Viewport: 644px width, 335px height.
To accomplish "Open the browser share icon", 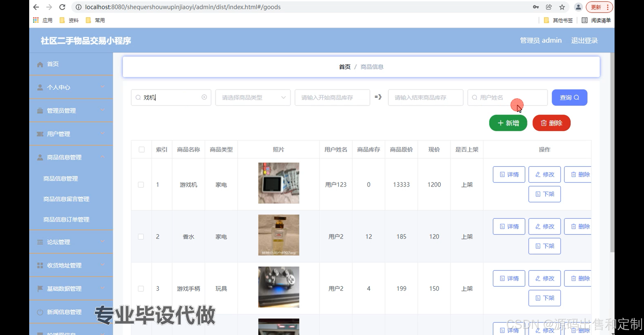I will pos(549,7).
